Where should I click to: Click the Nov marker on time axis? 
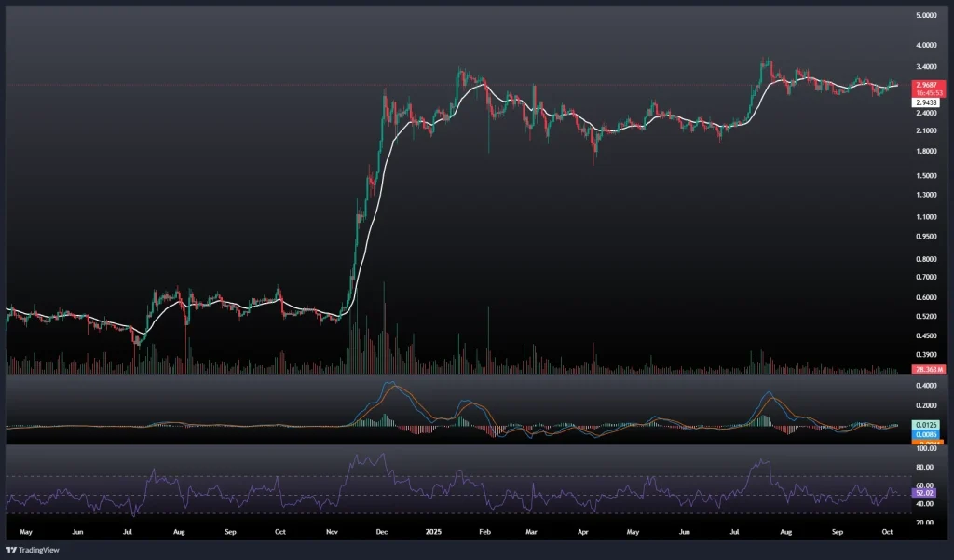pyautogui.click(x=331, y=531)
